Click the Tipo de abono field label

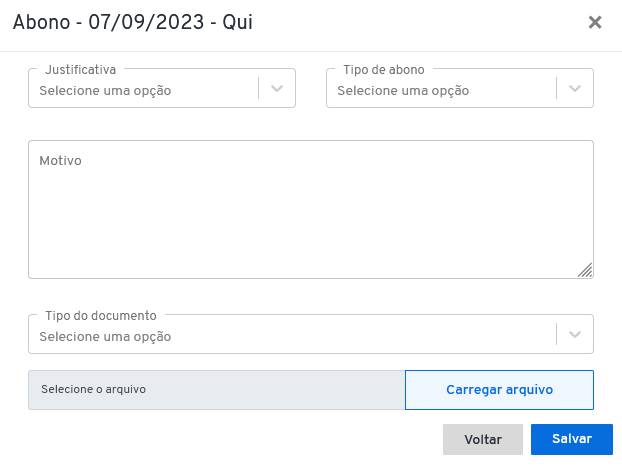[x=384, y=70]
